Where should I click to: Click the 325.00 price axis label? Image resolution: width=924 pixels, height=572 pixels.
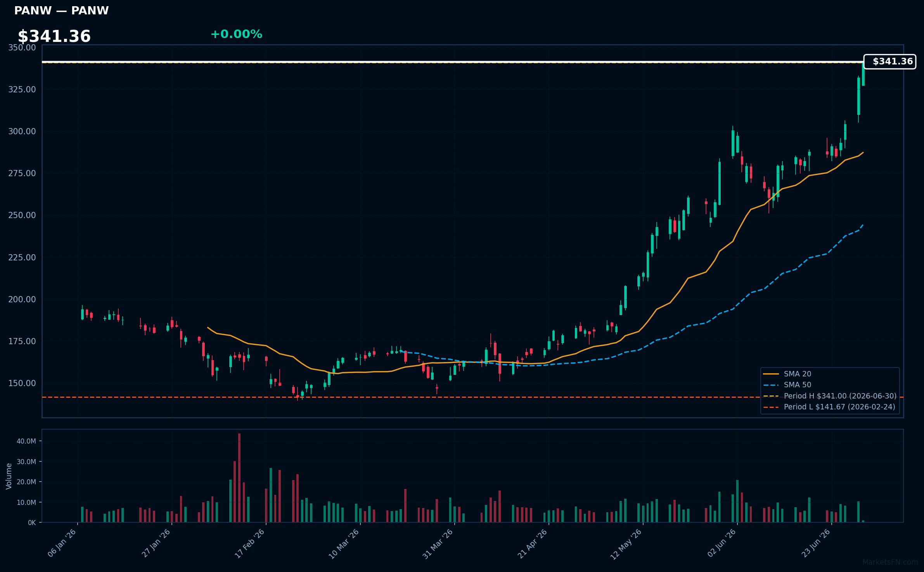point(22,90)
